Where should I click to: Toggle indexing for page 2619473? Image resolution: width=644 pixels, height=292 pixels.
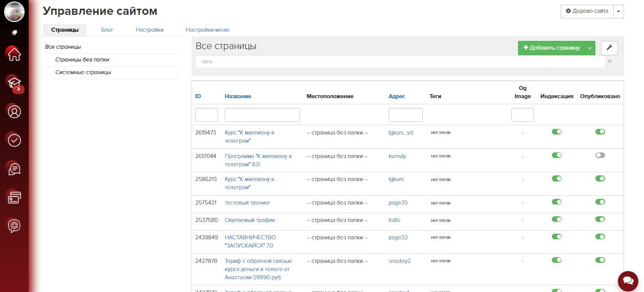556,132
